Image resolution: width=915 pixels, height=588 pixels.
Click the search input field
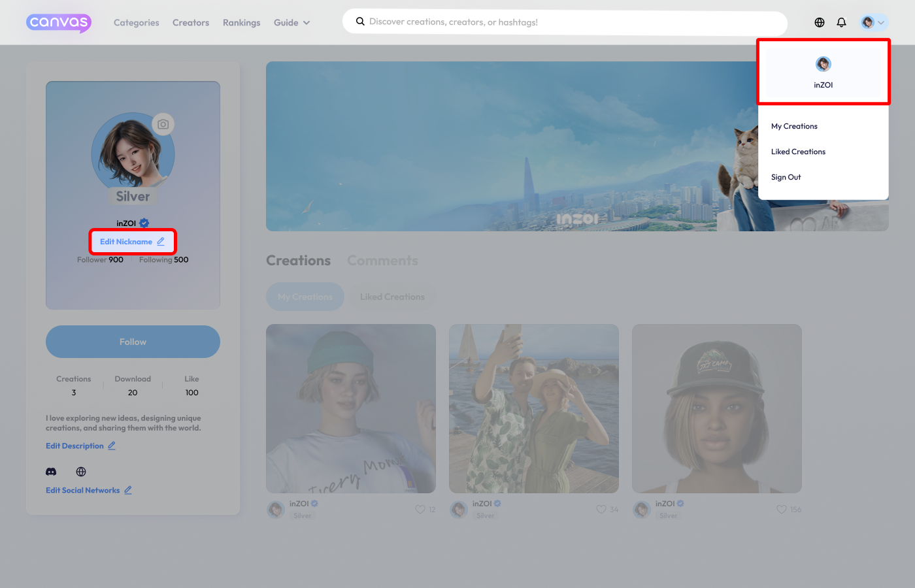pyautogui.click(x=565, y=22)
